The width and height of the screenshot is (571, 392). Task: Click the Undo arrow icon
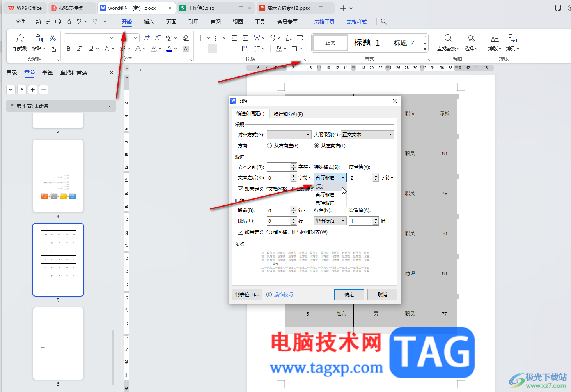pyautogui.click(x=79, y=21)
